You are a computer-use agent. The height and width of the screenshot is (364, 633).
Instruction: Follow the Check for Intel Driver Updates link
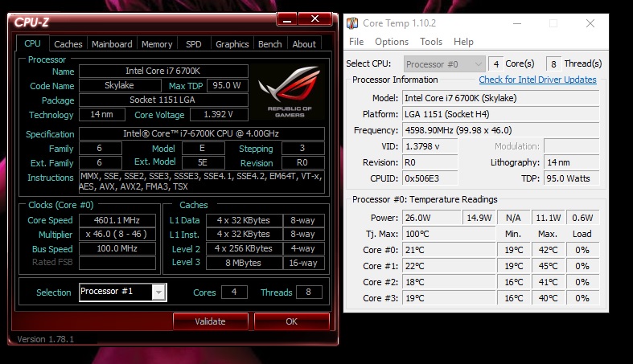click(537, 80)
